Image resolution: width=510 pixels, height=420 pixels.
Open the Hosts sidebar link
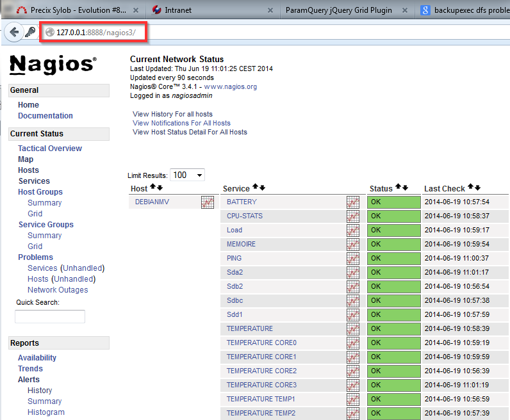click(x=28, y=170)
